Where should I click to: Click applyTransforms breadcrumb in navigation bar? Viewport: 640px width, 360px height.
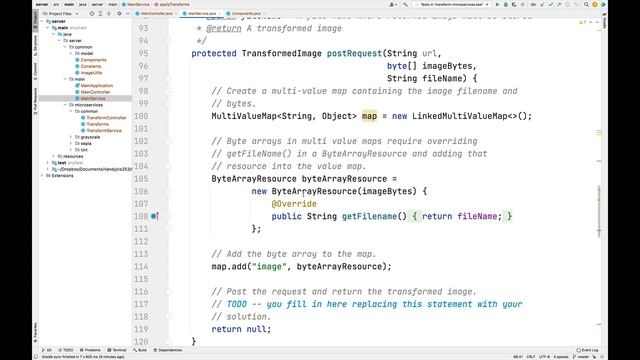[x=172, y=4]
